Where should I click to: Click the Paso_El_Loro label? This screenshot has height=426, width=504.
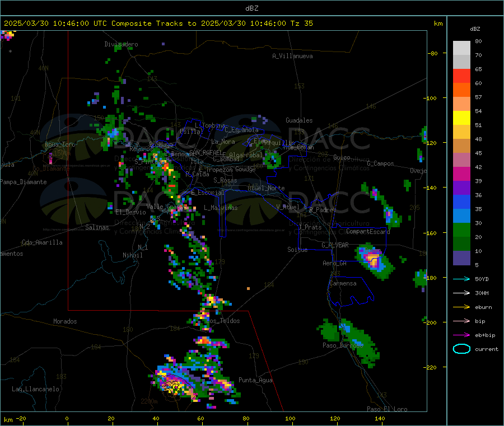387,409
